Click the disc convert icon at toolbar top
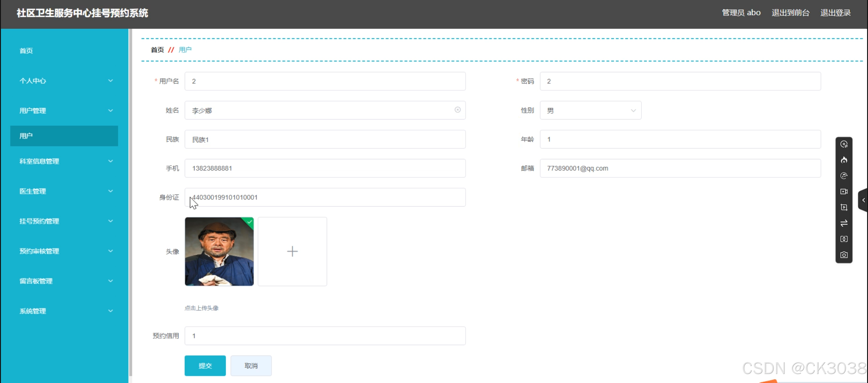Viewport: 868px width, 383px height. point(844,144)
